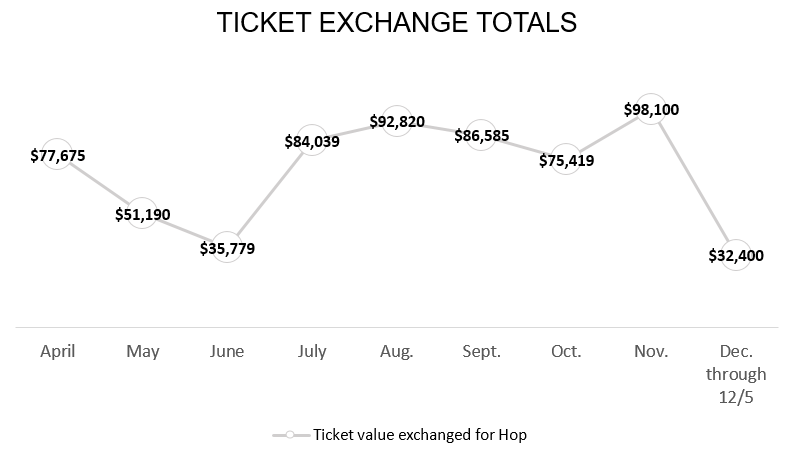
Task: Click the Oct. $75,419 data point
Action: [566, 159]
